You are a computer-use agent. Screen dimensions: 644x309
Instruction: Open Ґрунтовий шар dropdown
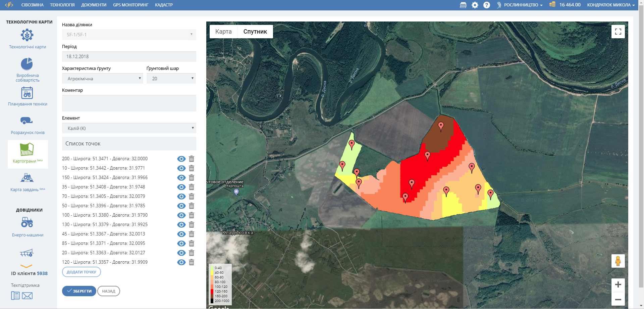pos(171,79)
